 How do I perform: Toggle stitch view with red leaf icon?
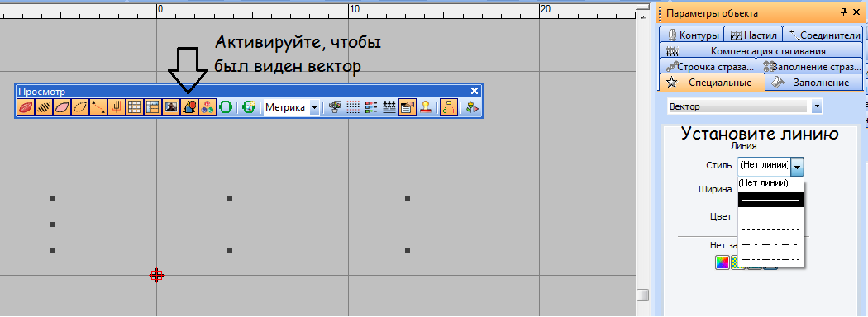(x=26, y=107)
